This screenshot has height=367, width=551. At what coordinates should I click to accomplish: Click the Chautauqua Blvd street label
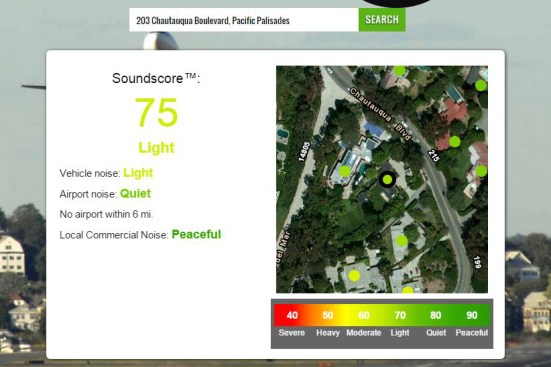(x=380, y=114)
